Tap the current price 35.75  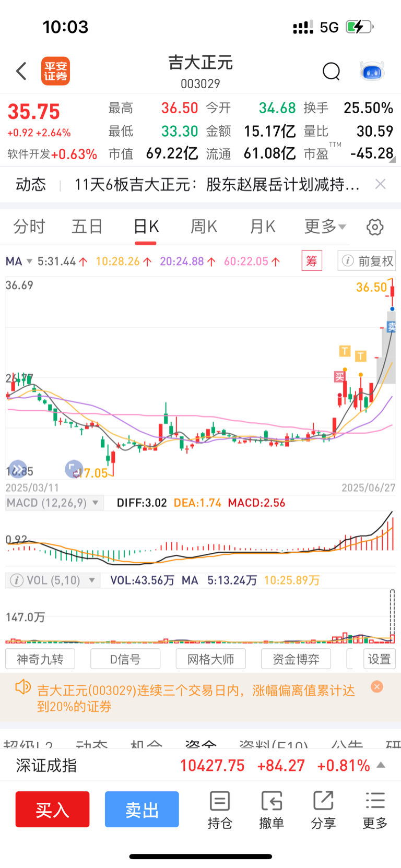tap(34, 112)
